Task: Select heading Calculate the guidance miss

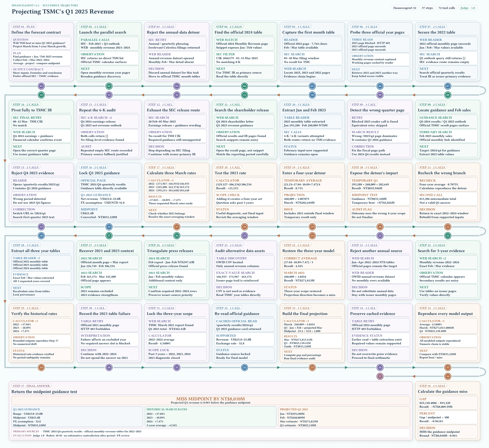Action: tap(443, 391)
